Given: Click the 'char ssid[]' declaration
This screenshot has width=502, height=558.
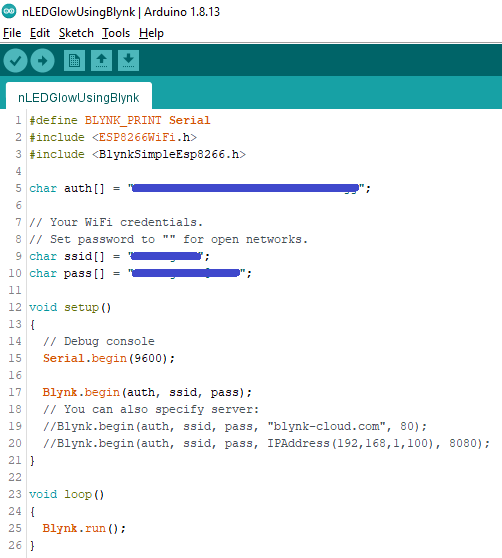Looking at the screenshot, I should 119,256.
